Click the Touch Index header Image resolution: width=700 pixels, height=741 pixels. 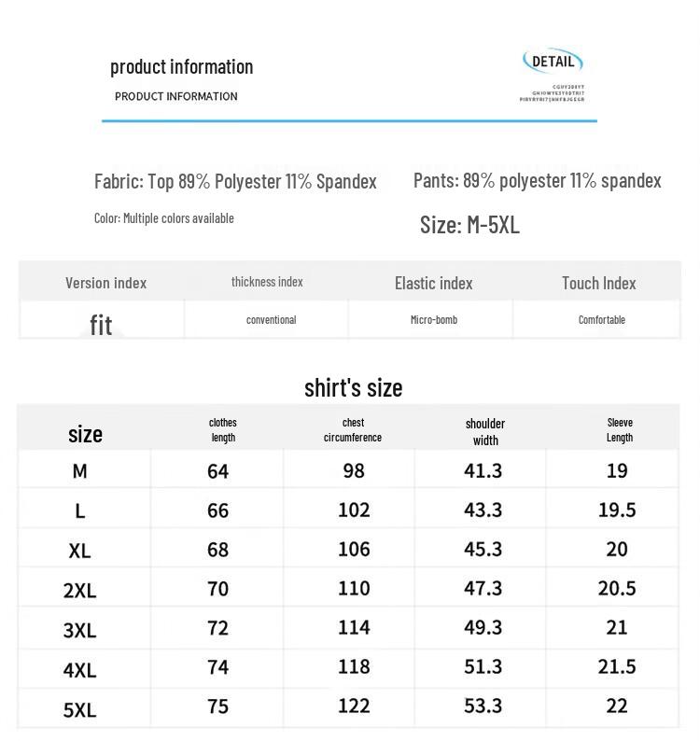pyautogui.click(x=599, y=283)
